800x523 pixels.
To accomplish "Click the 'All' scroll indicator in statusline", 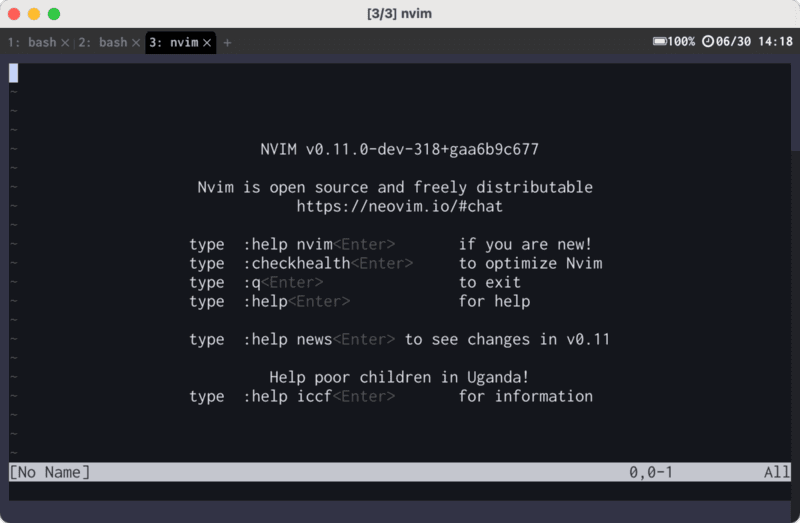I will tap(777, 472).
